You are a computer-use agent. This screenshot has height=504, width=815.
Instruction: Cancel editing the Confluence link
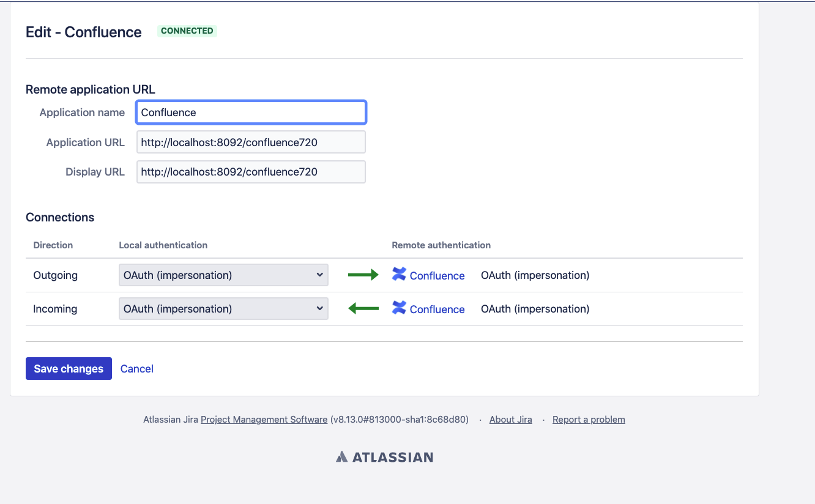click(x=136, y=369)
